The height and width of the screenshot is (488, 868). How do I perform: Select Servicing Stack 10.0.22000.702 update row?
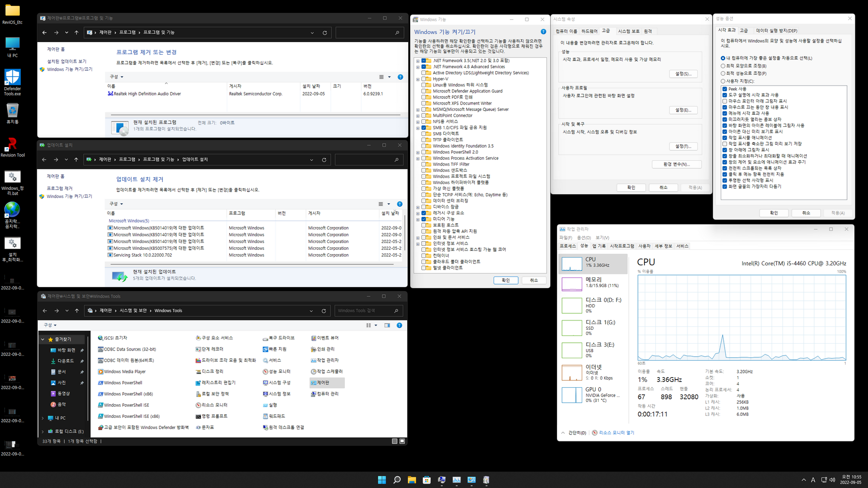[x=254, y=255]
